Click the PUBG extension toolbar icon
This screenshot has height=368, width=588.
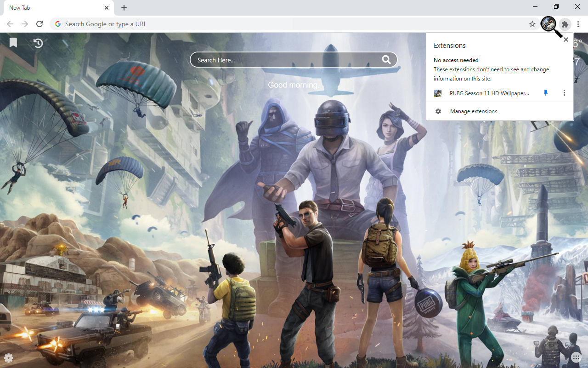548,24
